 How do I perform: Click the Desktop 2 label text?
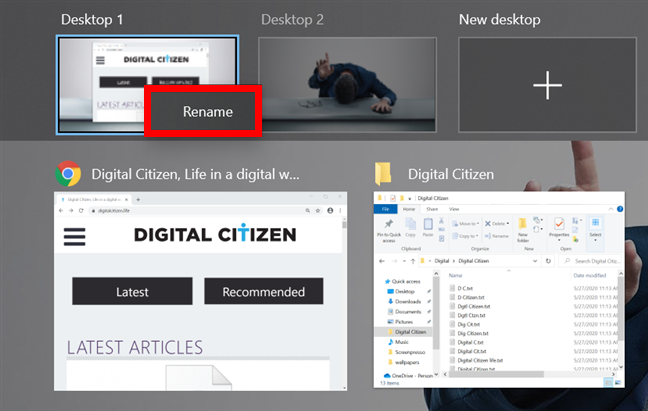click(x=292, y=19)
